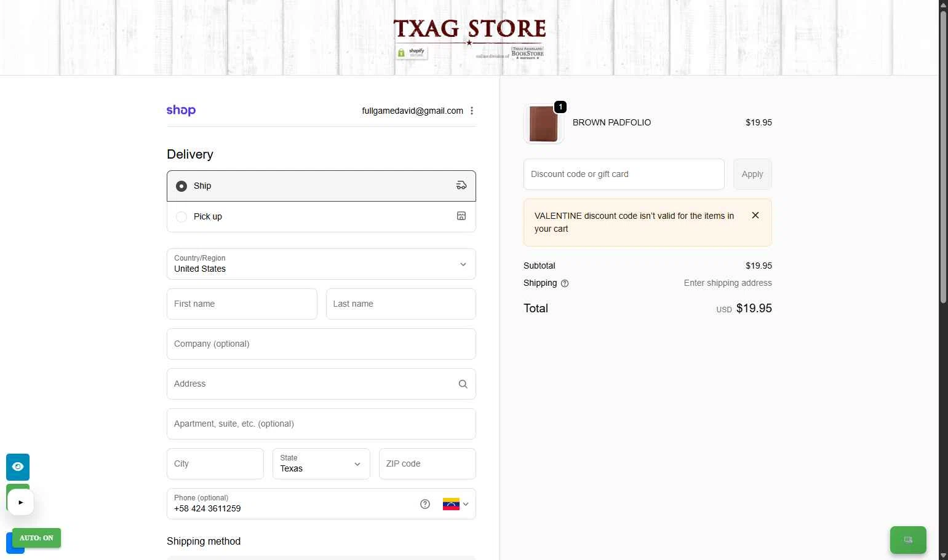Open the account options three-dot menu
The image size is (948, 560).
pyautogui.click(x=472, y=111)
